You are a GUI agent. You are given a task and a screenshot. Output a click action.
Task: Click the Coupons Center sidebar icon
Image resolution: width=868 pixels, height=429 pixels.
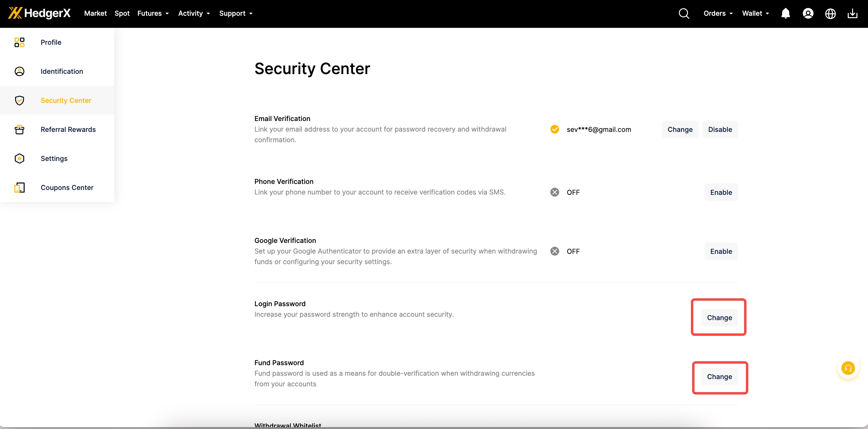(x=20, y=188)
